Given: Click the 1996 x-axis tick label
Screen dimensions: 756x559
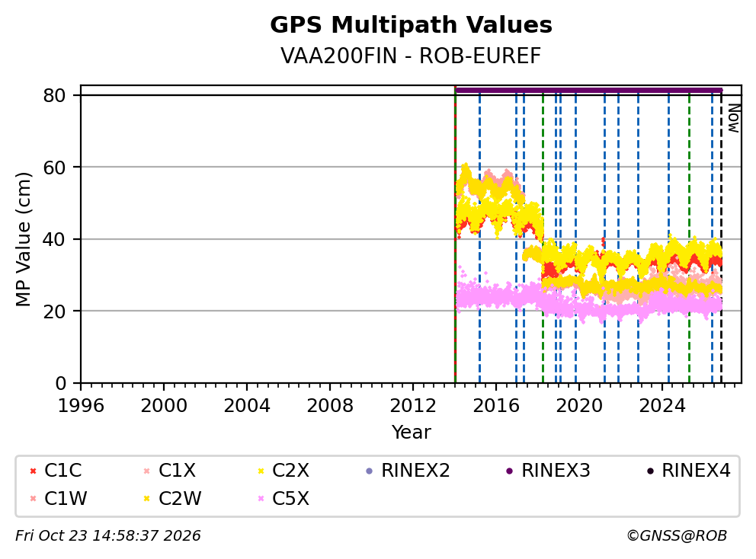Looking at the screenshot, I should pos(81,406).
